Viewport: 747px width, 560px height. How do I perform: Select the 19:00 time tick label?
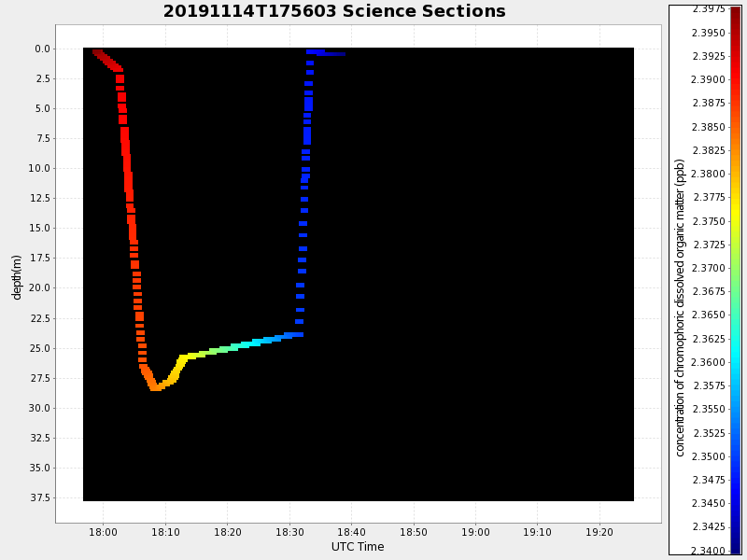475,532
